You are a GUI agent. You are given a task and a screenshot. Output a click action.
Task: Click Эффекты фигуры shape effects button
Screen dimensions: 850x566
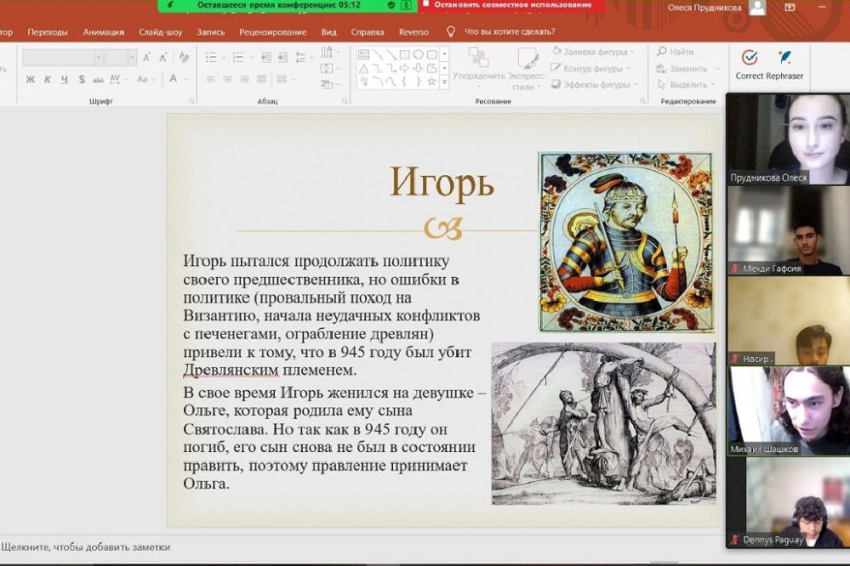pos(594,85)
